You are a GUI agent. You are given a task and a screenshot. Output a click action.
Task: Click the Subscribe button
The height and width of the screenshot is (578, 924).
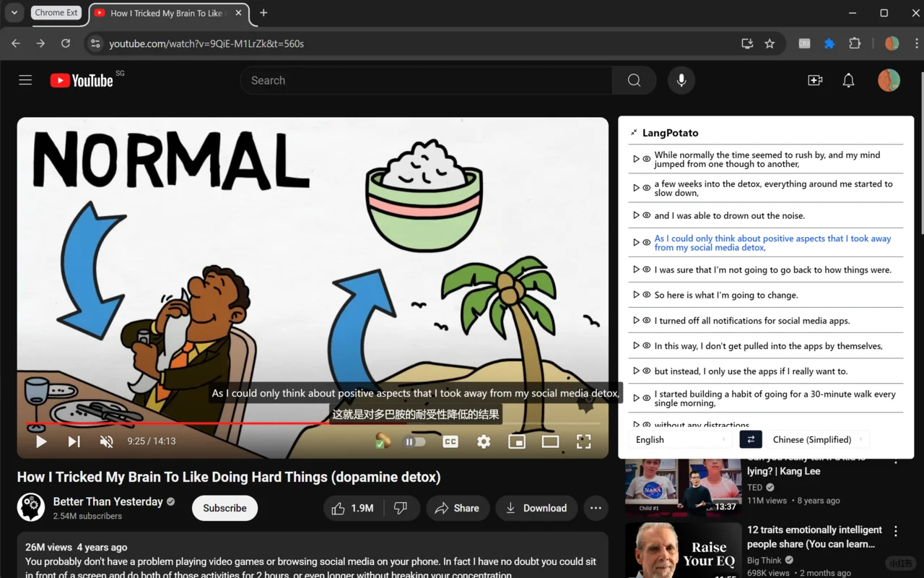[x=225, y=508]
